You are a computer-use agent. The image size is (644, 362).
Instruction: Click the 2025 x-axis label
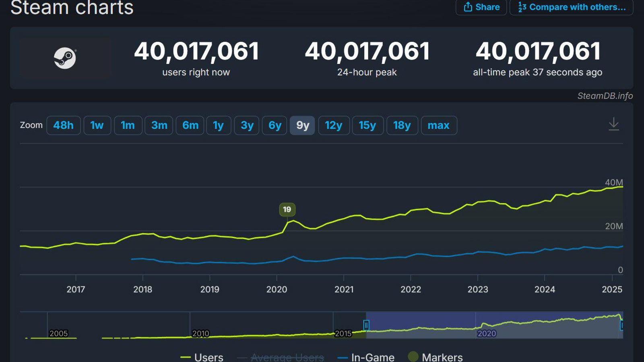tap(612, 290)
